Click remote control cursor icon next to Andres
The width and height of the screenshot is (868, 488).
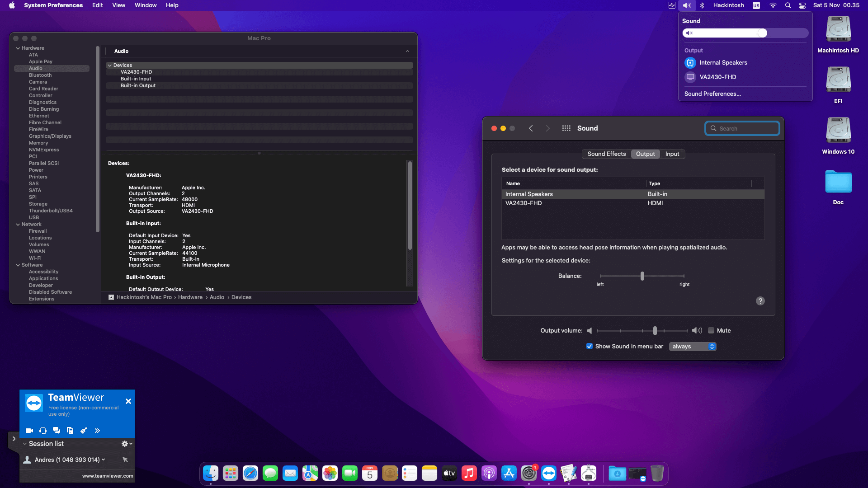(125, 460)
